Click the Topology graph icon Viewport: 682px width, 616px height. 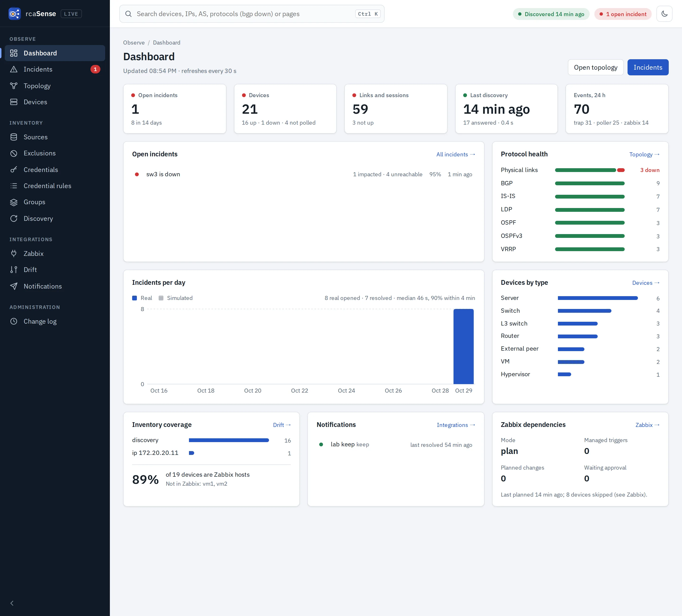[13, 86]
